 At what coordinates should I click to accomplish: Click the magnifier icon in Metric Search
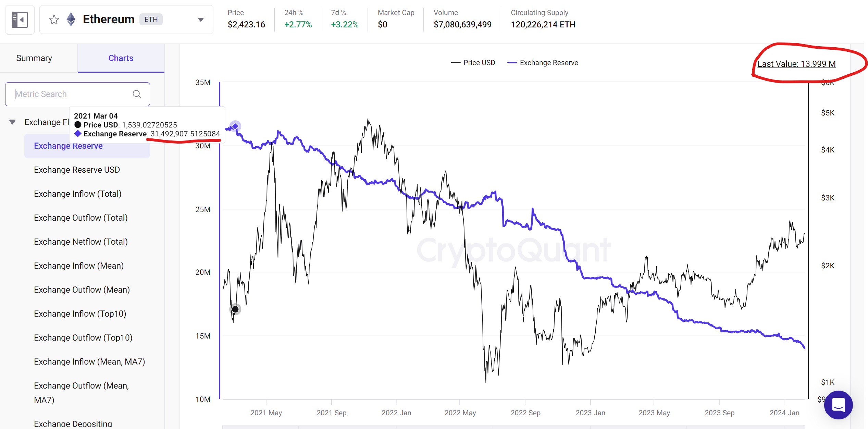click(x=137, y=94)
